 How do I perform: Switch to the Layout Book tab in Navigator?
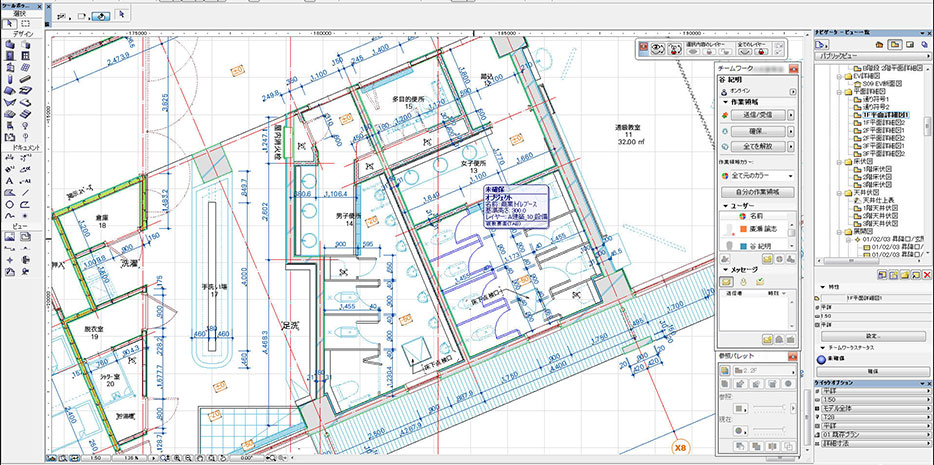(910, 45)
